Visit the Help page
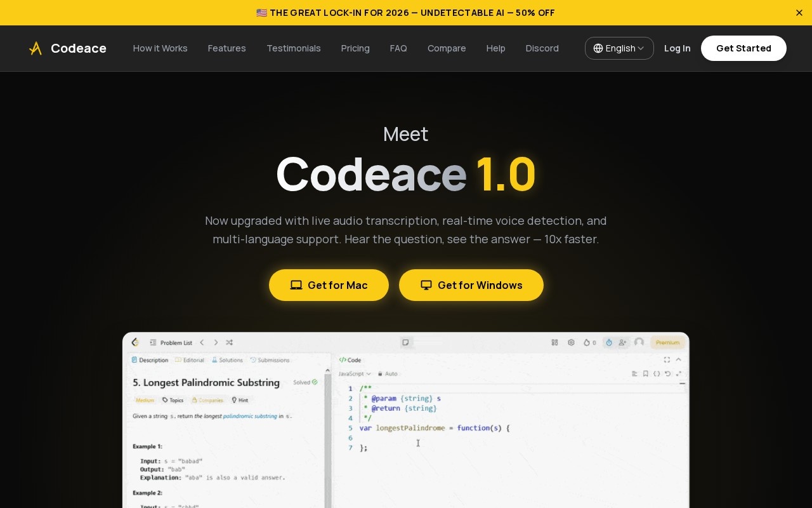 (495, 48)
